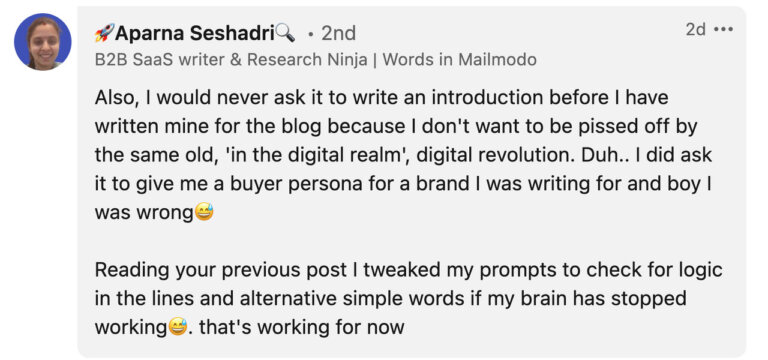Open the Aparna Seshadri name link
The width and height of the screenshot is (768, 360).
point(195,33)
